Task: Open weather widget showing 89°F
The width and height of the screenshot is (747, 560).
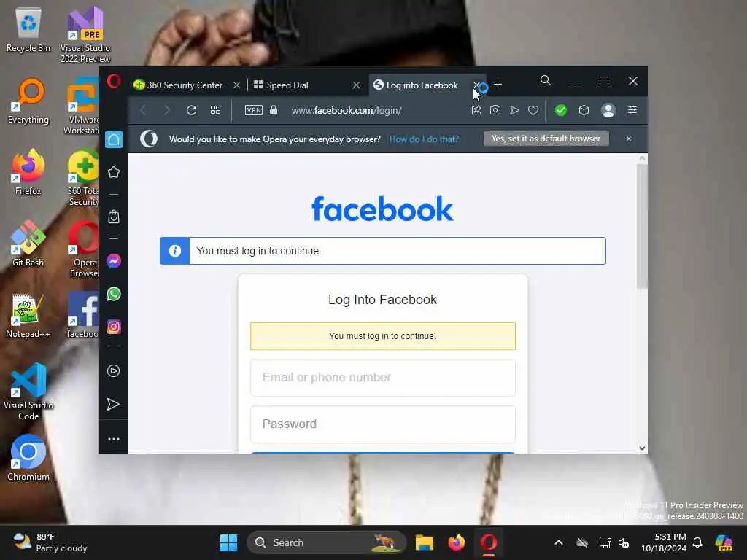Action: 50,542
